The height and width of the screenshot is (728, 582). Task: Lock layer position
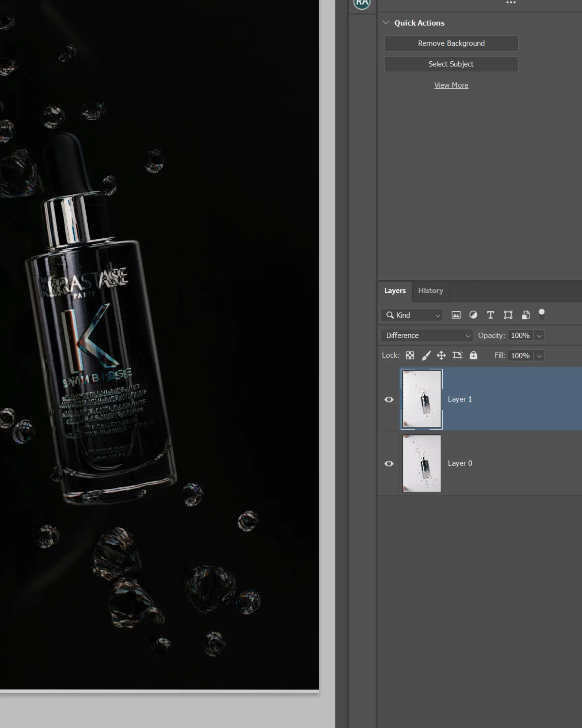pos(441,355)
